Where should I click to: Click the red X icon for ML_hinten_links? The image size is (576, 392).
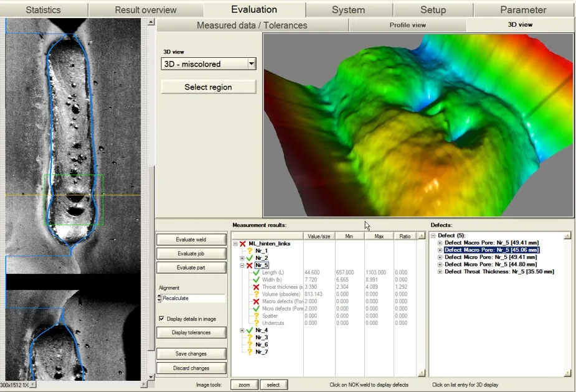pyautogui.click(x=242, y=243)
